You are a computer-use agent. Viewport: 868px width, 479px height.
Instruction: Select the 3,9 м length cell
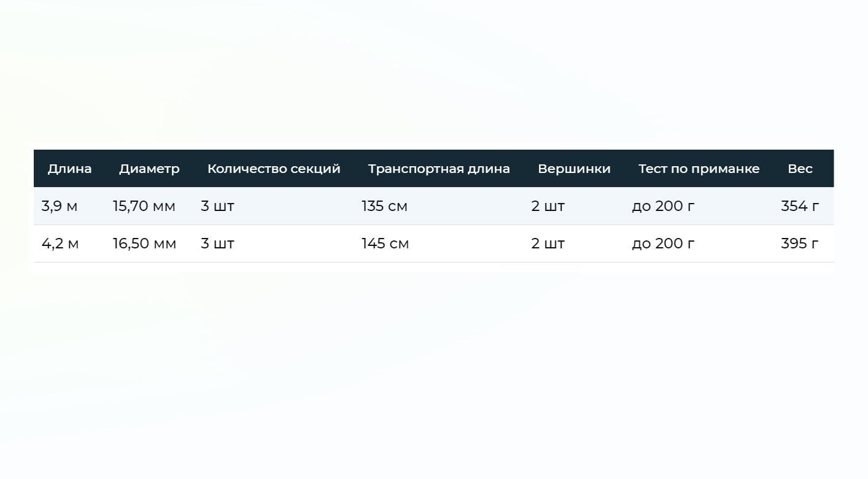(x=60, y=206)
